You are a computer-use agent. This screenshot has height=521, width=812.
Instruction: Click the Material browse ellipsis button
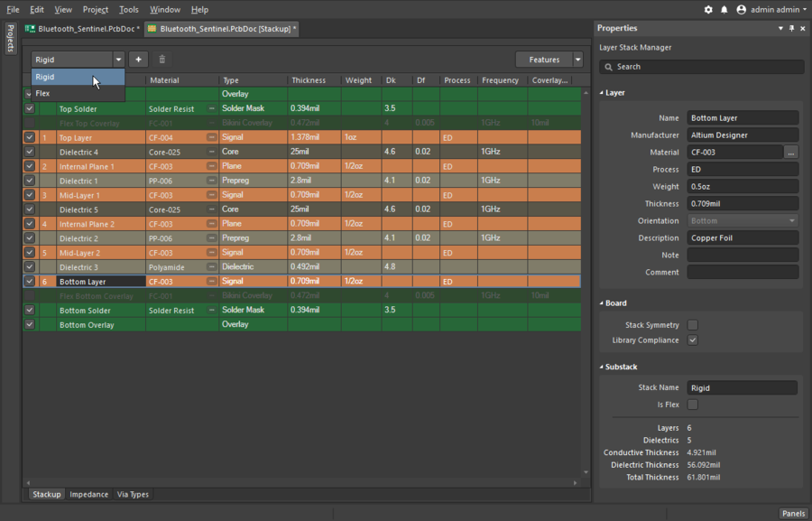(x=791, y=153)
